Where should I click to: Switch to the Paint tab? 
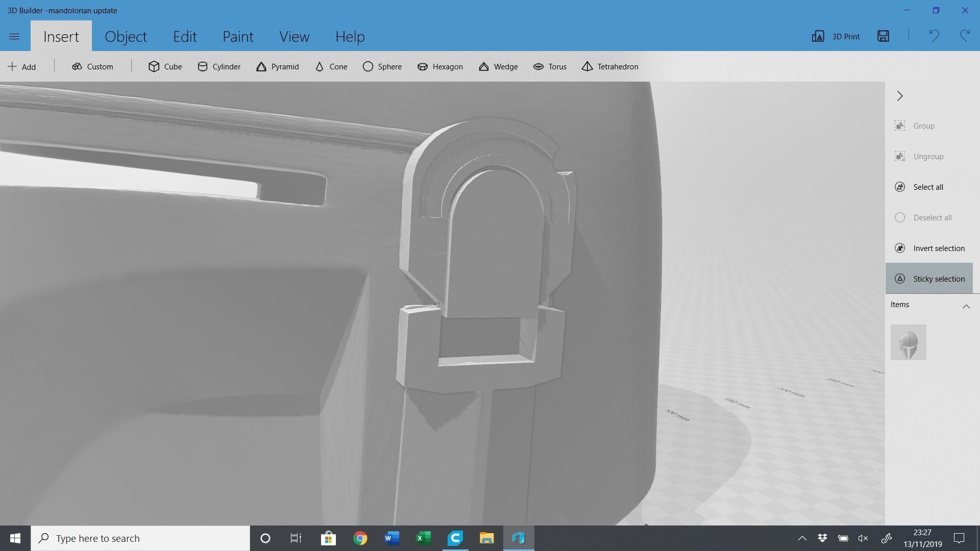click(238, 36)
